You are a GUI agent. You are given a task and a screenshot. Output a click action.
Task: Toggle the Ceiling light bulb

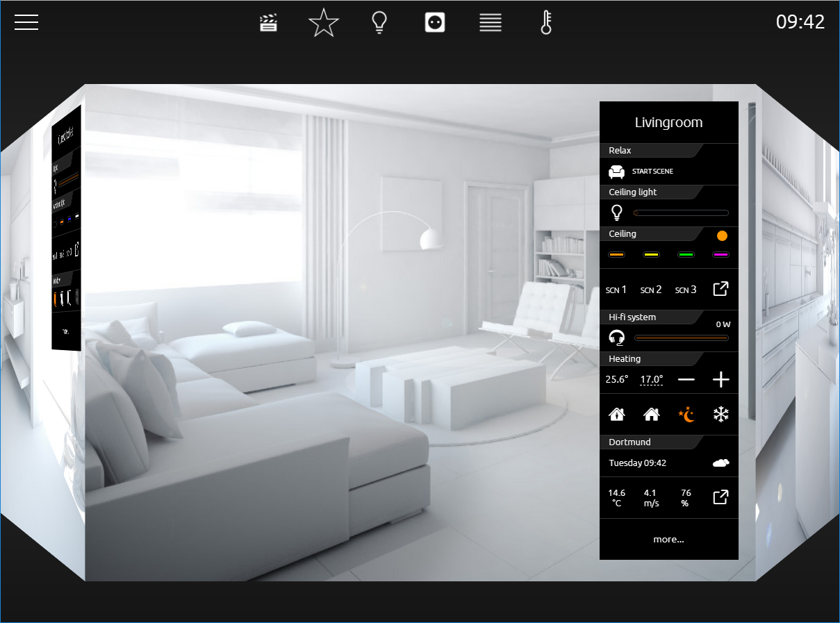[616, 213]
